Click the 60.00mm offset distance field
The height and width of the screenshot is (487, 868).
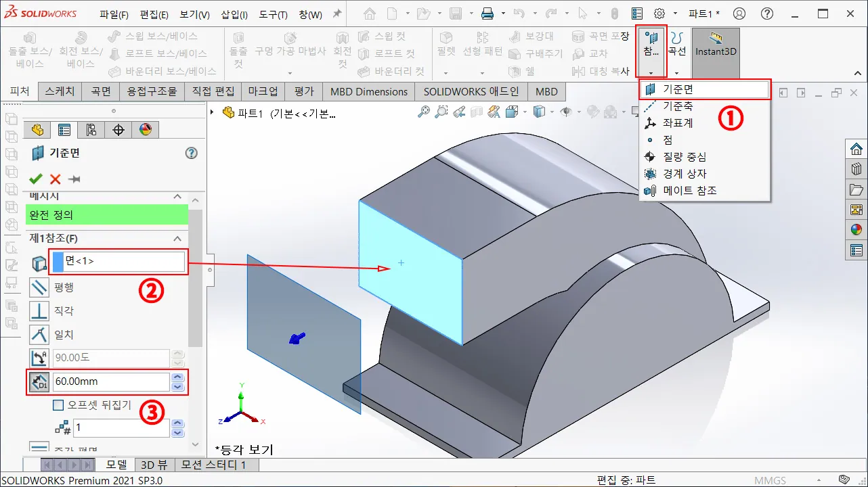pyautogui.click(x=111, y=381)
